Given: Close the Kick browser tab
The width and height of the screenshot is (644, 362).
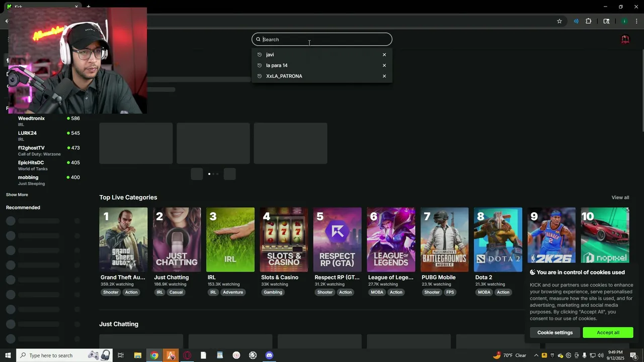Looking at the screenshot, I should click(x=76, y=7).
